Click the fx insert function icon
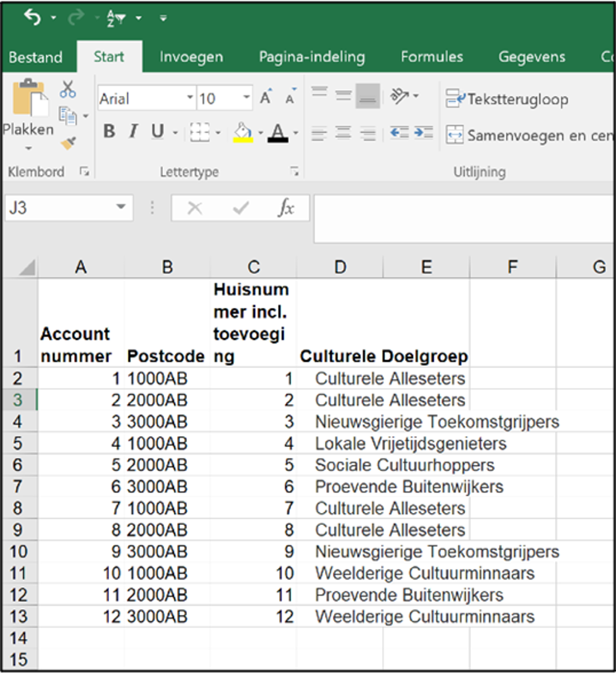 (286, 208)
